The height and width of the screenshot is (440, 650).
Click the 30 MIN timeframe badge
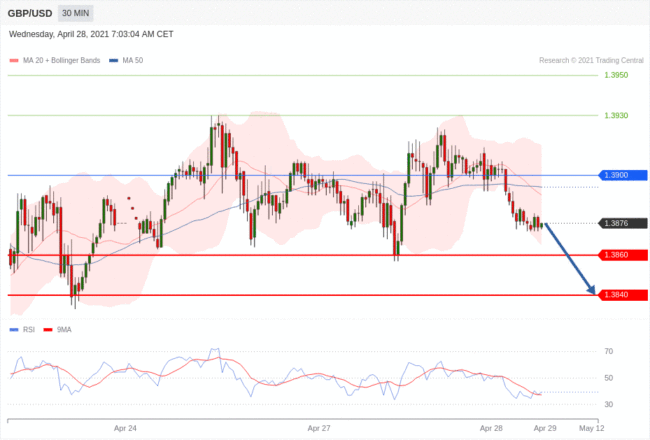[75, 13]
